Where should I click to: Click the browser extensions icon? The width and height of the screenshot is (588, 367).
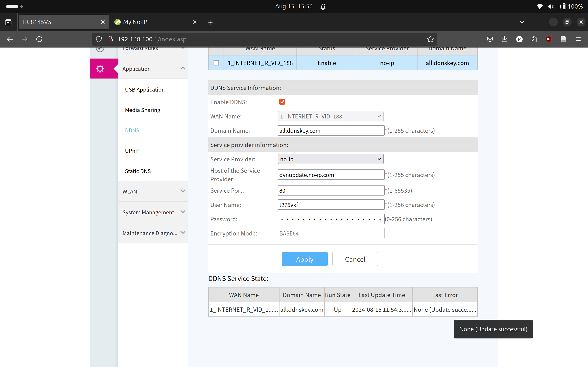534,39
